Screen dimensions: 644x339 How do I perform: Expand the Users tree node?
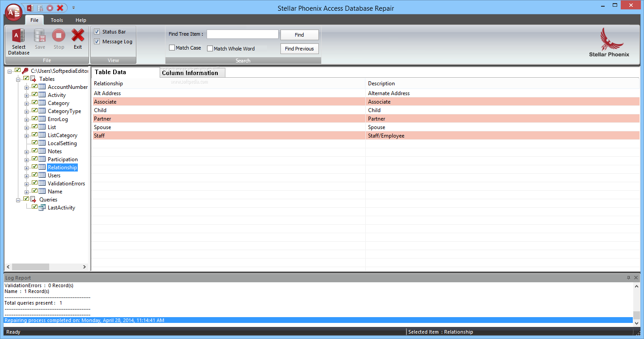point(27,176)
